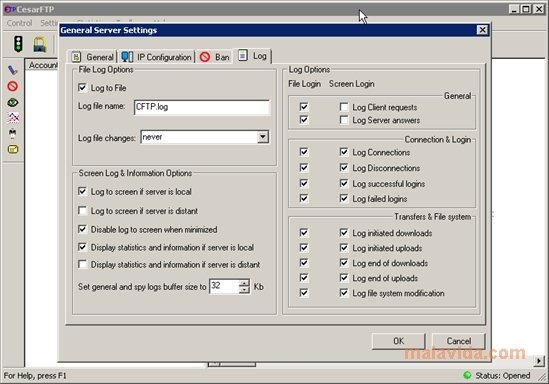Viewport: 549px width, 384px height.
Task: Toggle screen Log Disconnections checkbox
Action: point(344,168)
